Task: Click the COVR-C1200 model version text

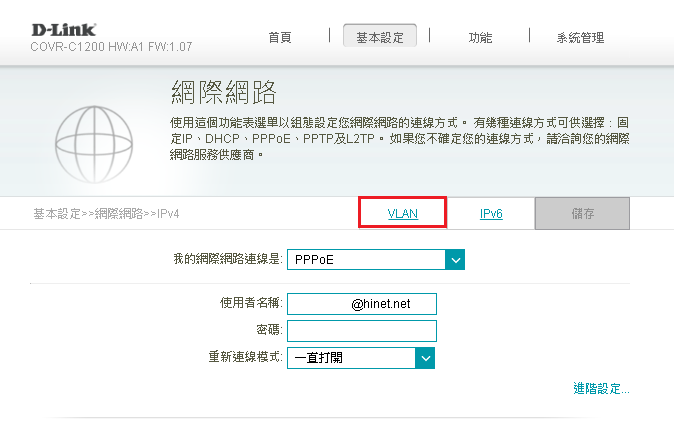Action: 111,46
